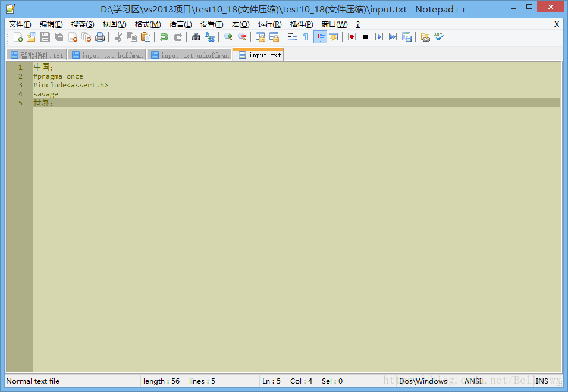The height and width of the screenshot is (392, 568).
Task: Undo last action with Undo arrow
Action: click(164, 37)
